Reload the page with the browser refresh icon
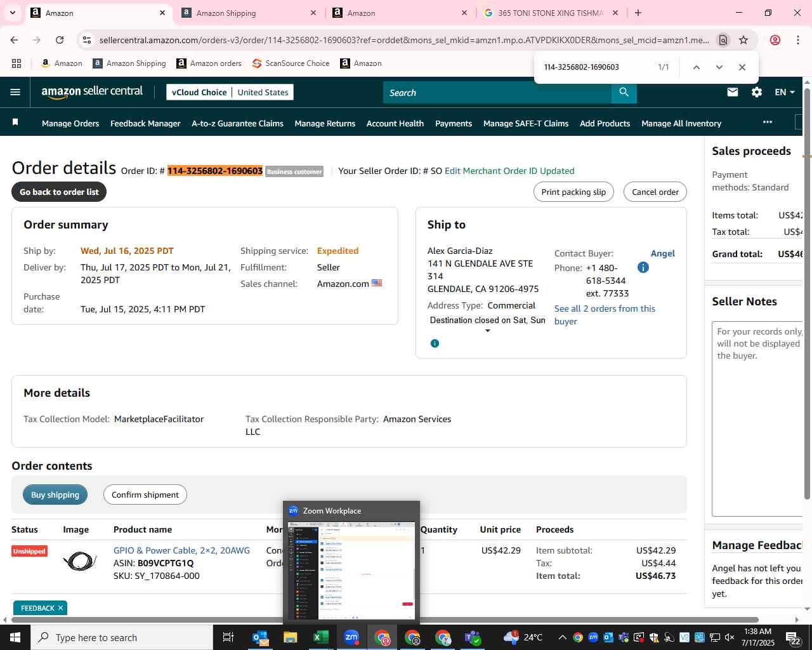Viewport: 812px width, 650px height. pos(60,40)
